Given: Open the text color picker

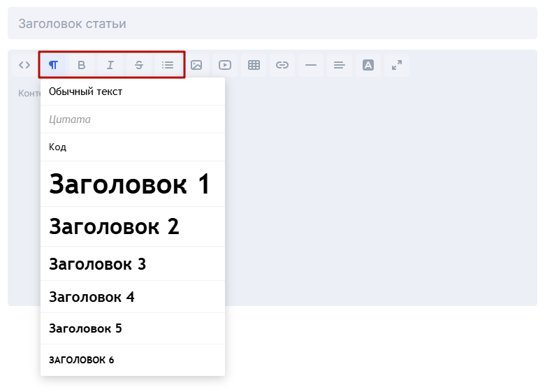Looking at the screenshot, I should pos(368,65).
